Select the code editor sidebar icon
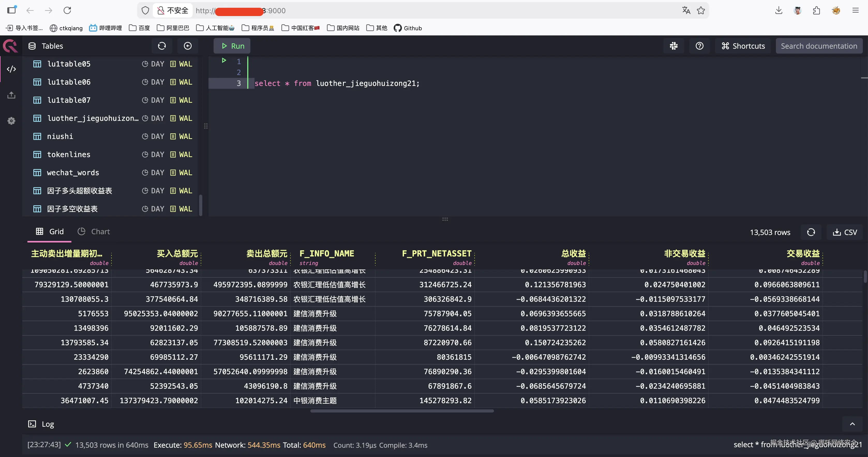Viewport: 868px width, 457px height. click(11, 69)
